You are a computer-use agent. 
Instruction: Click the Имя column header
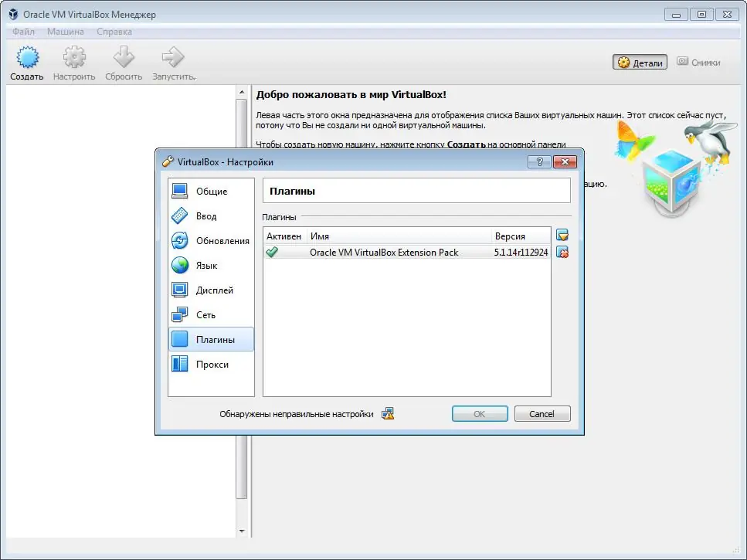coord(399,236)
